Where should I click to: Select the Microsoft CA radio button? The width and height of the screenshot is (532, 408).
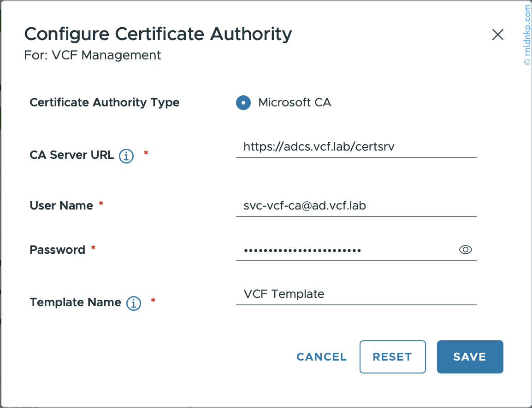click(x=243, y=103)
